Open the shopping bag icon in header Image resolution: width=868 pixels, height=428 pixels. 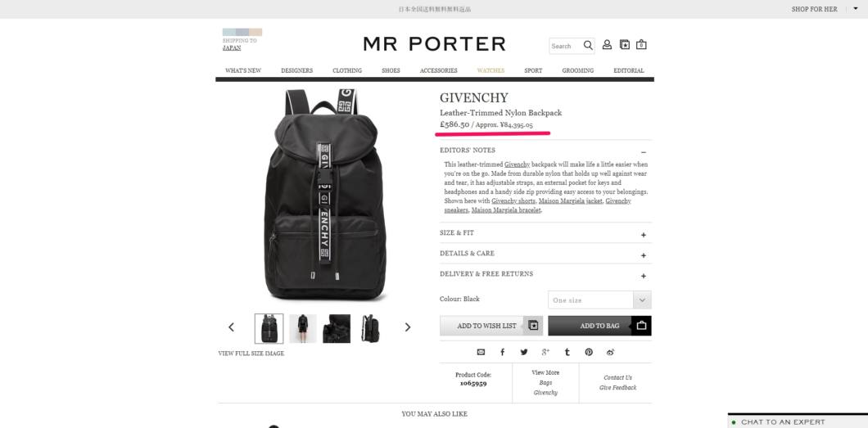click(641, 45)
